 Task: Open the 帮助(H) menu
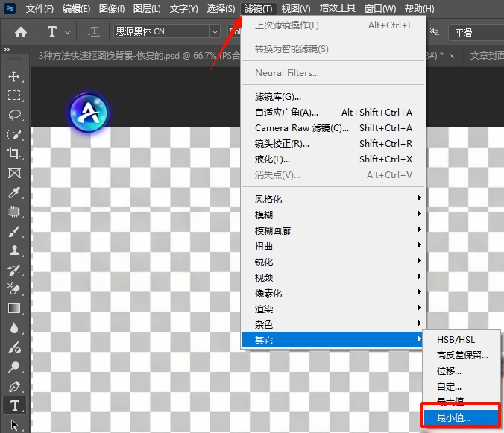tap(419, 9)
